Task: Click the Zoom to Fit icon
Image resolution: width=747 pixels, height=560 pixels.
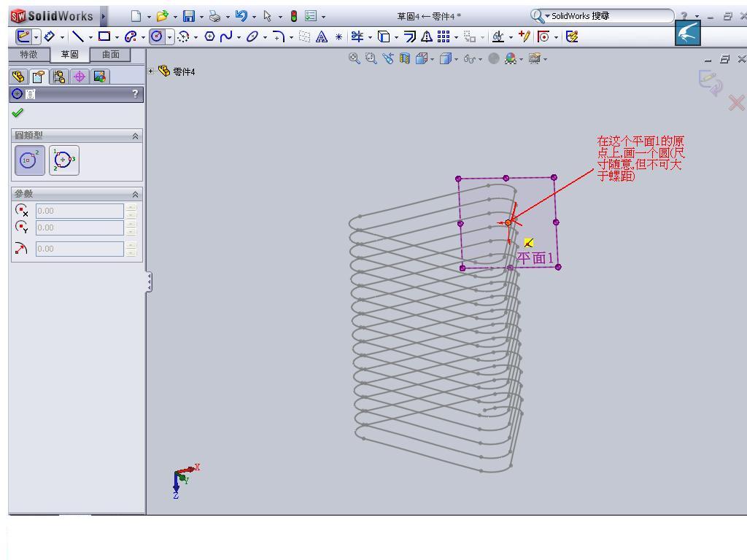Action: tap(354, 58)
